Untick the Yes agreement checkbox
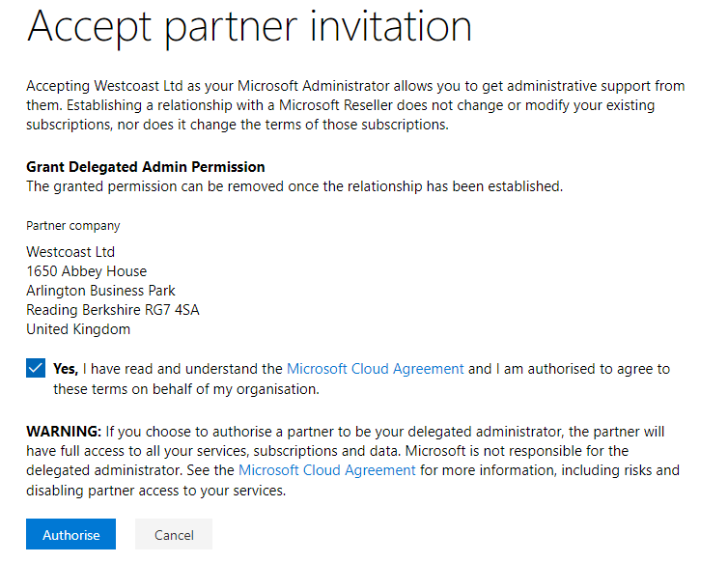 click(36, 368)
